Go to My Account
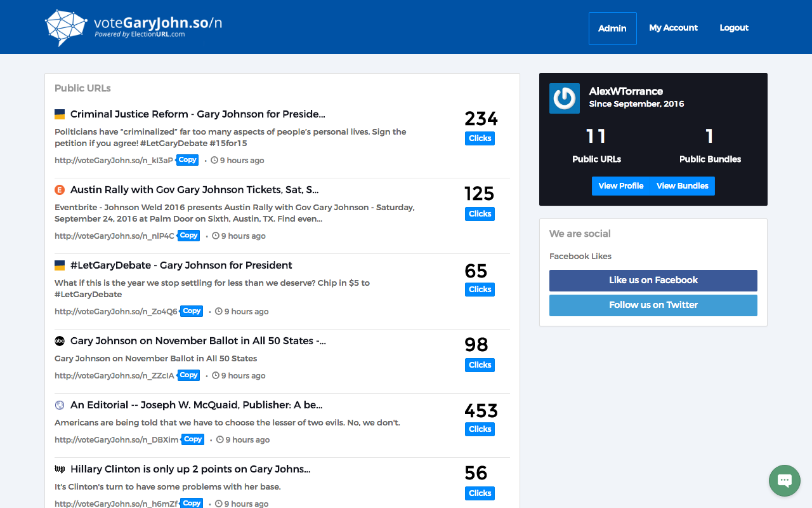 [x=673, y=28]
